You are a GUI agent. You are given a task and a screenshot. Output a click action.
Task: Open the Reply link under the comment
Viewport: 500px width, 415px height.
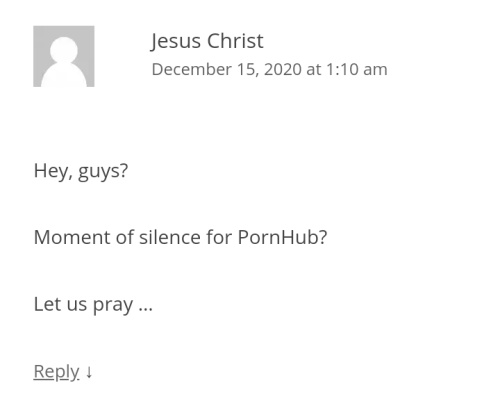(56, 372)
